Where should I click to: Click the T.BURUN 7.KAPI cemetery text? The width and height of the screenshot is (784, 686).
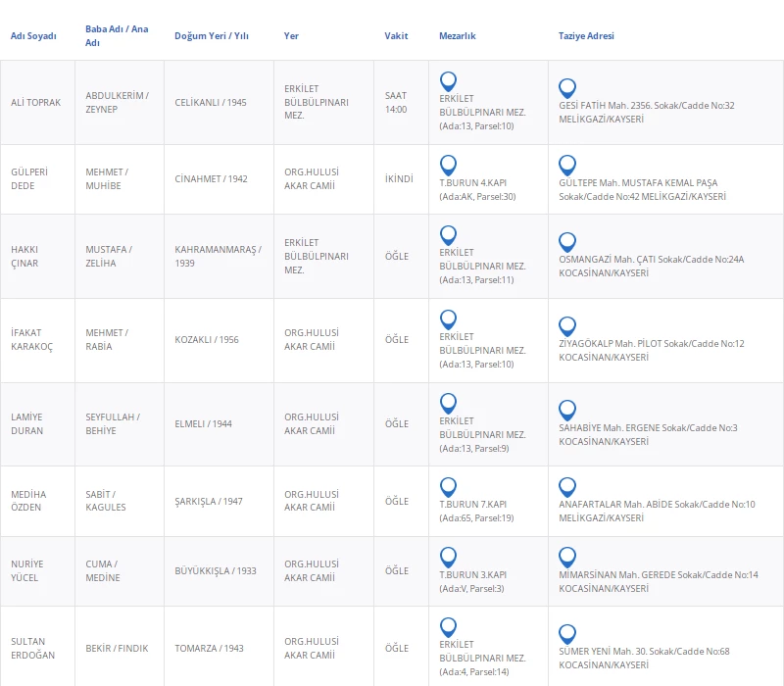click(472, 504)
